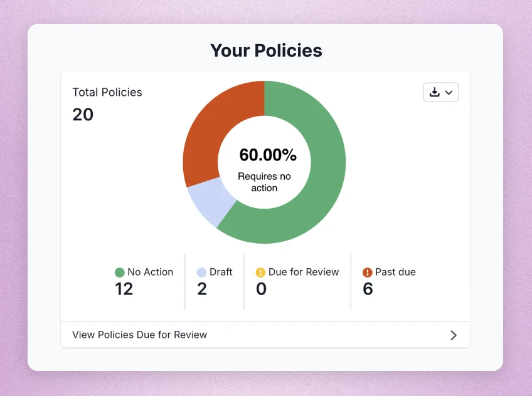Click the No Action legend label
The height and width of the screenshot is (396, 532).
pyautogui.click(x=151, y=272)
